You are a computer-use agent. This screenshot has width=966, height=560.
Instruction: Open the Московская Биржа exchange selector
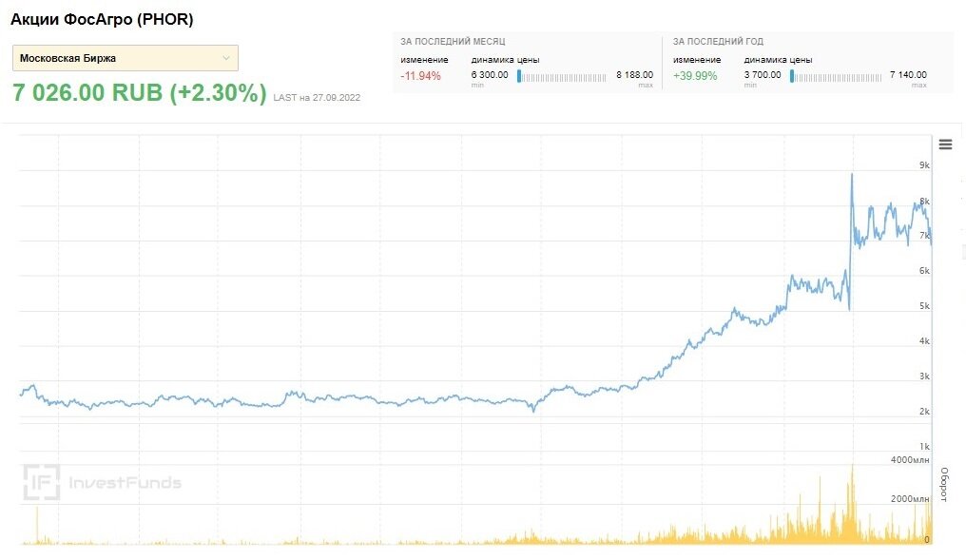(x=124, y=58)
